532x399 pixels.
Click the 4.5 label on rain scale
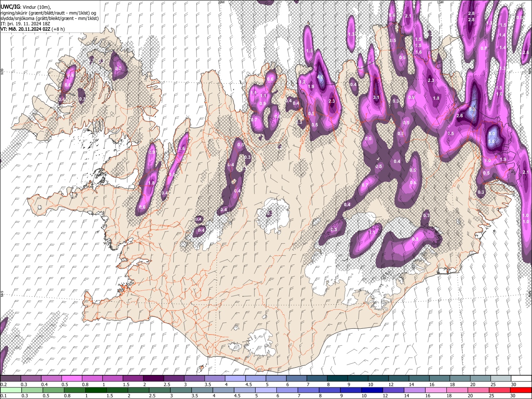click(237, 396)
